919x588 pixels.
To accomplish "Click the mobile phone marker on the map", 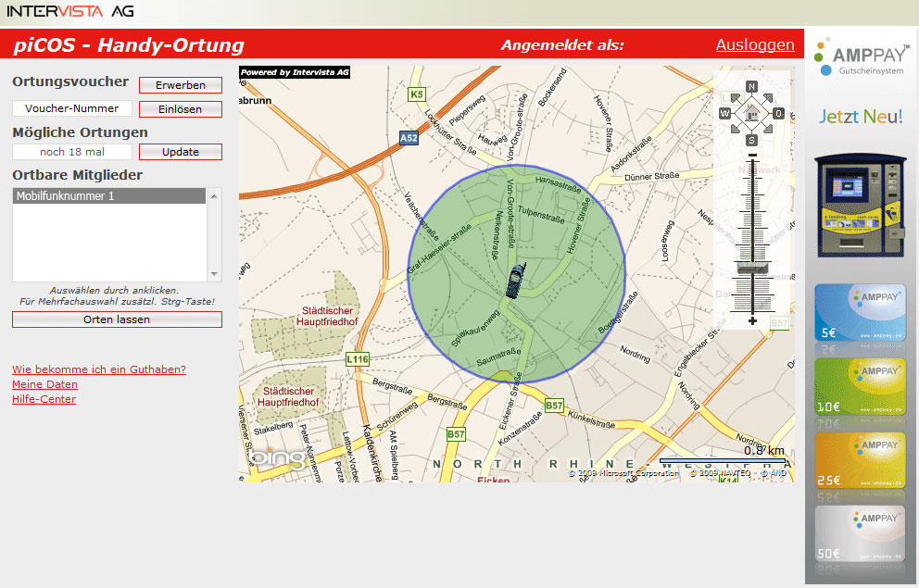I will 515,281.
